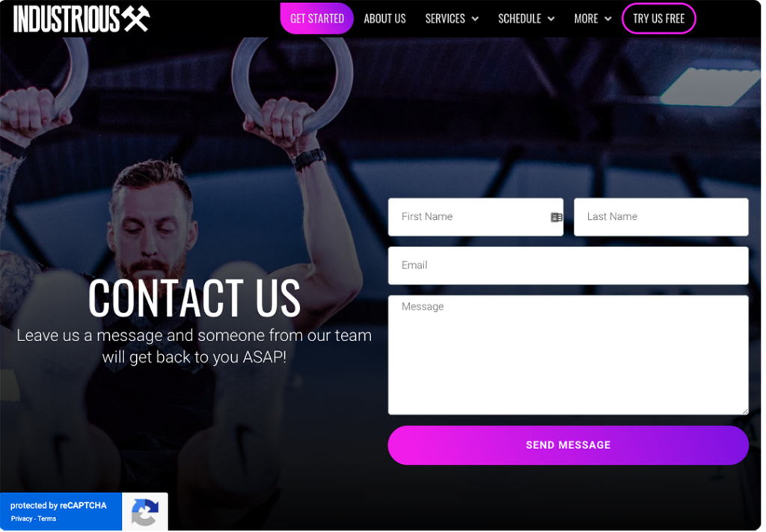The width and height of the screenshot is (766, 532).
Task: Focus the First Name field
Action: (475, 217)
